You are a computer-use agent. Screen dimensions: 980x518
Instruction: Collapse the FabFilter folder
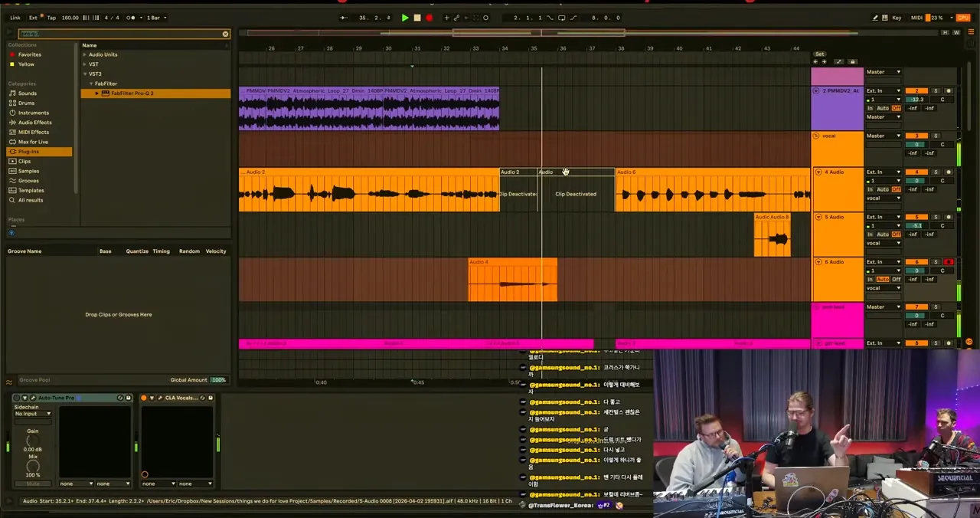(91, 84)
